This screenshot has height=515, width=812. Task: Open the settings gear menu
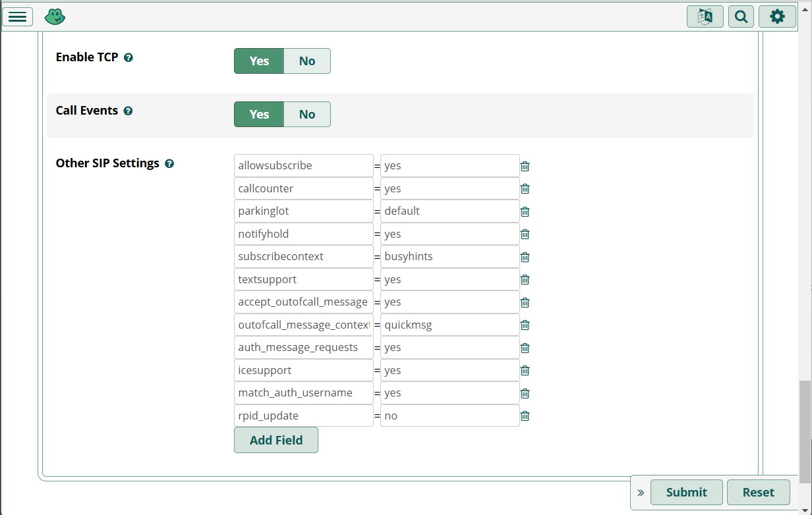(777, 16)
